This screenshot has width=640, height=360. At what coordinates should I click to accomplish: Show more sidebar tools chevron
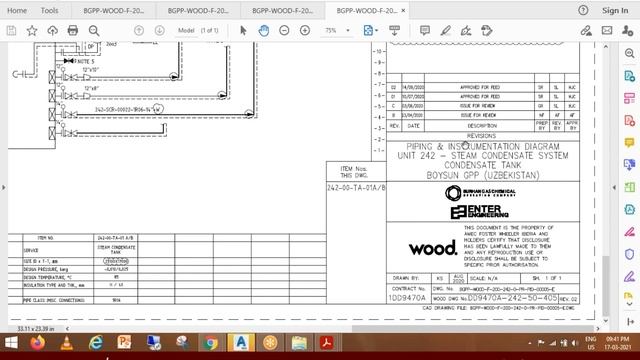click(x=629, y=304)
